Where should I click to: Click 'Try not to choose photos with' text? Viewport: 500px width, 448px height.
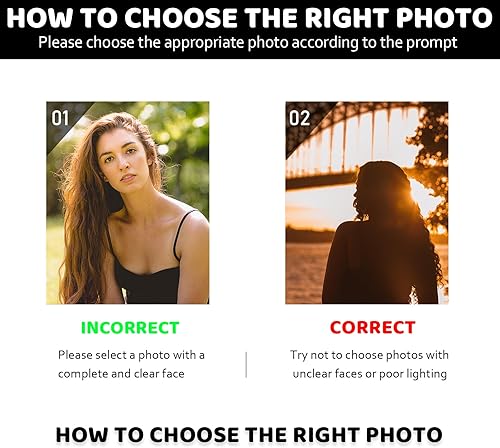point(369,355)
